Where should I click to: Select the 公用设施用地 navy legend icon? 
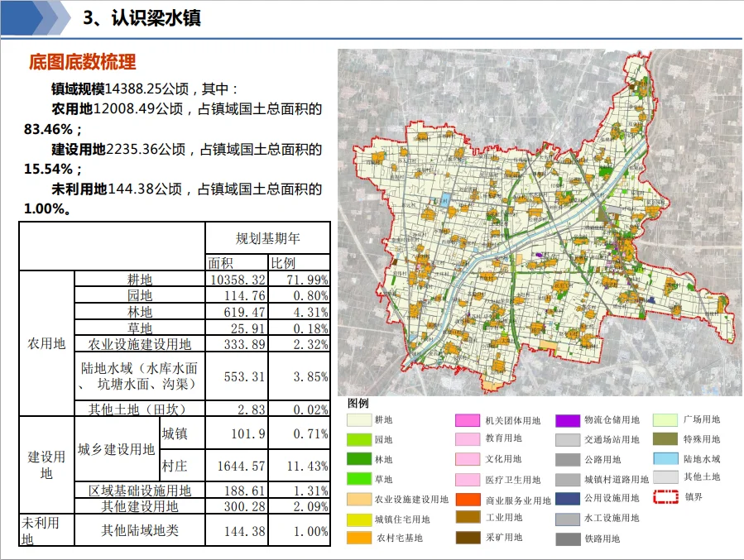pyautogui.click(x=567, y=498)
